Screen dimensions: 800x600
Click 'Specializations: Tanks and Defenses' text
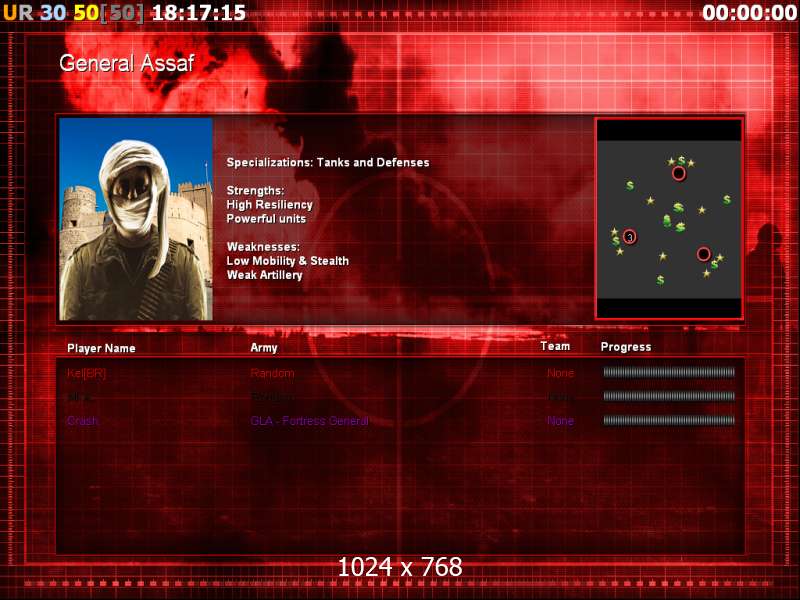[x=328, y=163]
